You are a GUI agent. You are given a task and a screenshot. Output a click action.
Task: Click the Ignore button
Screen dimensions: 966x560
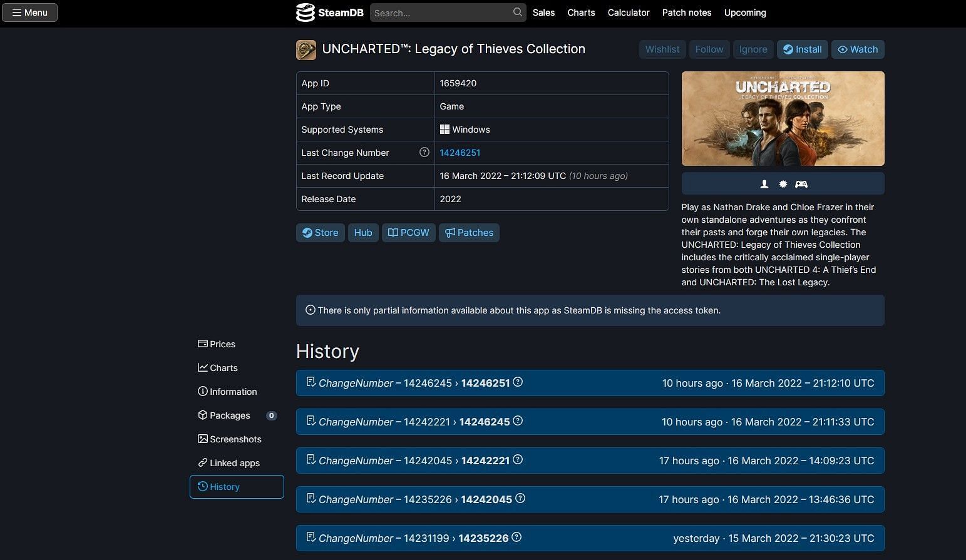[753, 49]
